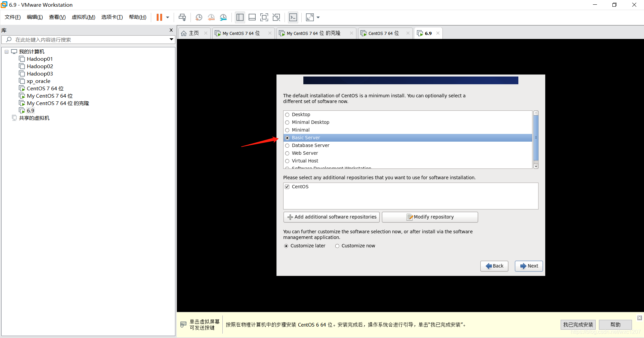644x338 pixels.
Task: Close the library panel
Action: coord(171,30)
